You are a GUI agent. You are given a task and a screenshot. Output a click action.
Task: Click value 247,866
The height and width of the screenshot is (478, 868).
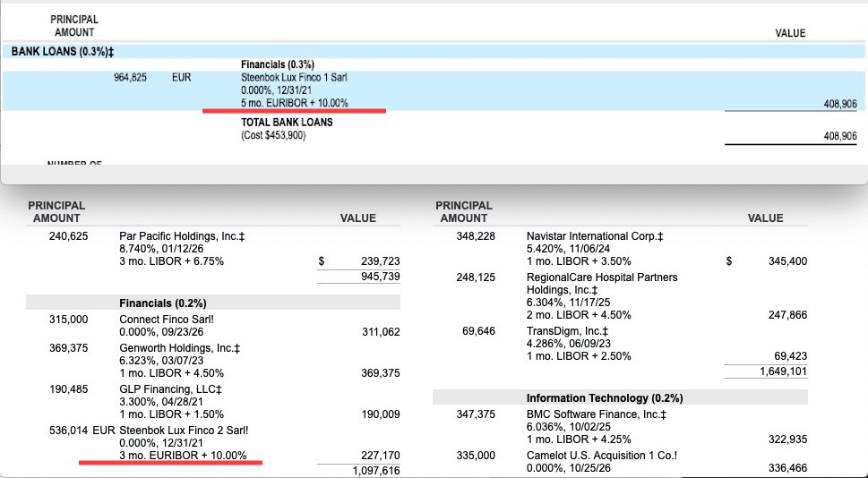point(787,315)
